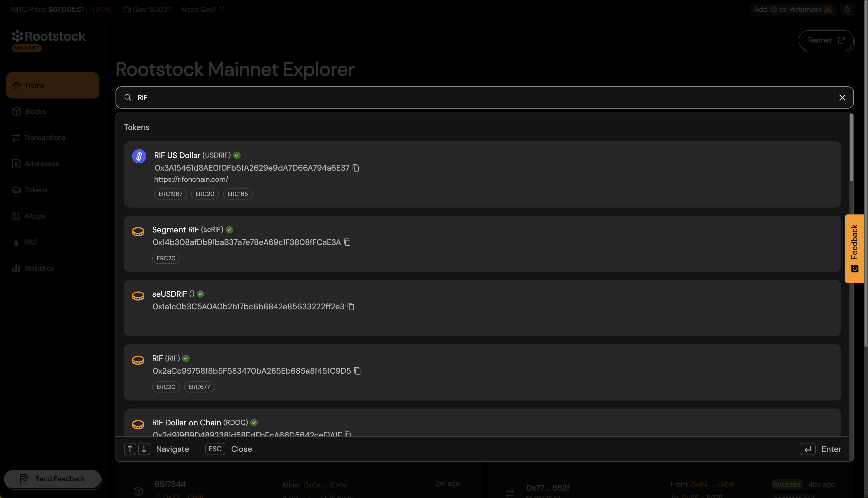Select the dApps sidebar entry

[34, 216]
